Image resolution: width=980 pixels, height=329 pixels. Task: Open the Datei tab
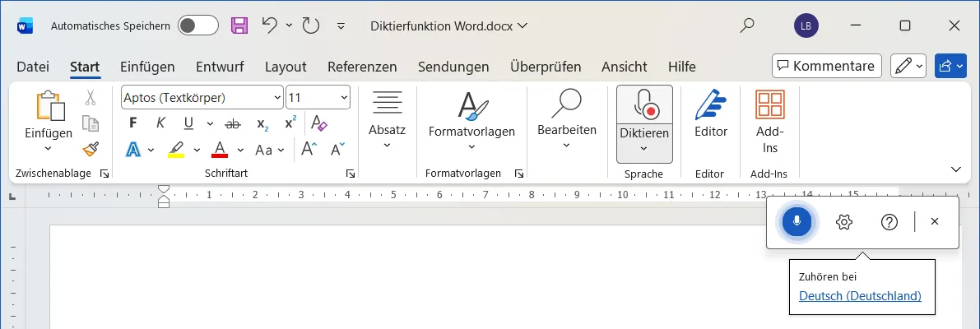(32, 66)
